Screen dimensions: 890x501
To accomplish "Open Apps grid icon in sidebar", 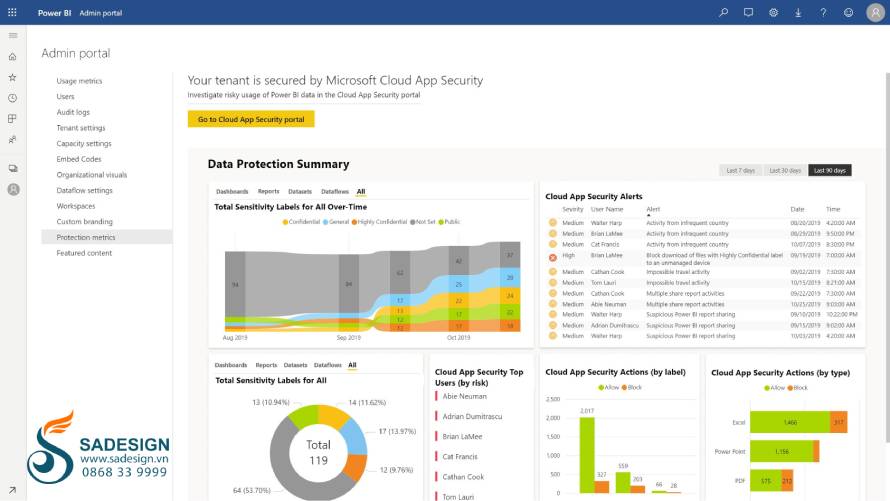I will click(12, 119).
